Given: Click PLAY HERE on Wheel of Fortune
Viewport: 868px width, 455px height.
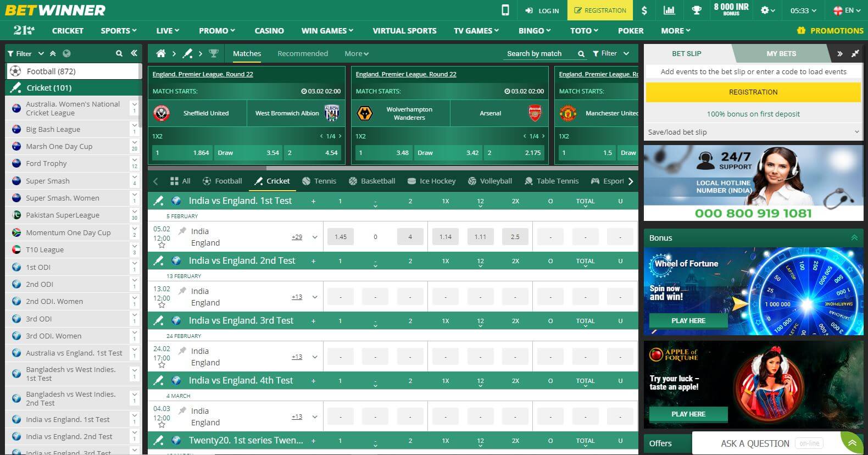Looking at the screenshot, I should click(688, 321).
